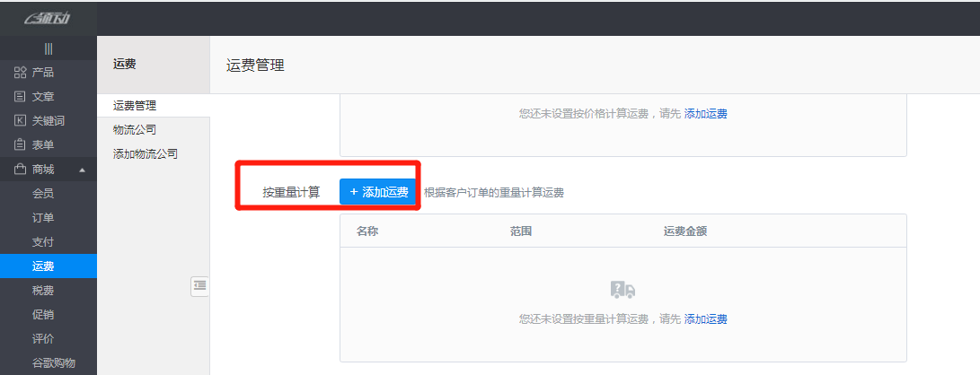Image resolution: width=980 pixels, height=375 pixels.
Task: Go to 税费 in the sidebar
Action: pyautogui.click(x=43, y=290)
